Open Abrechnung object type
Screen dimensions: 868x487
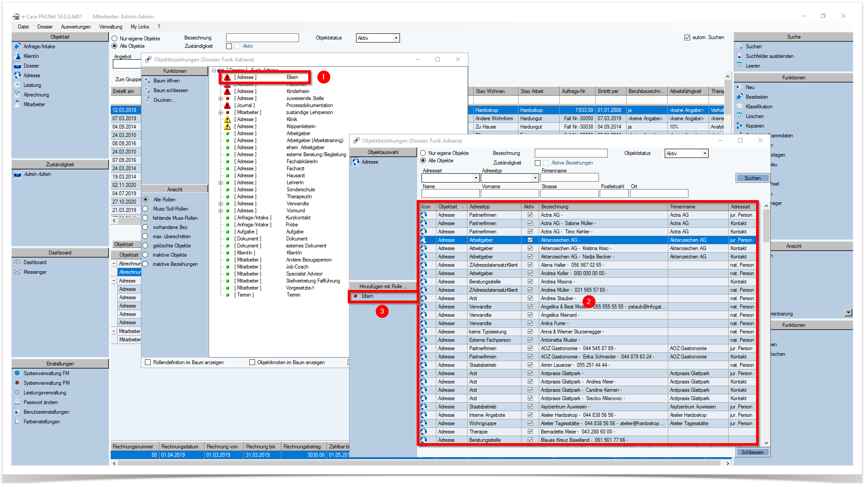coord(36,95)
